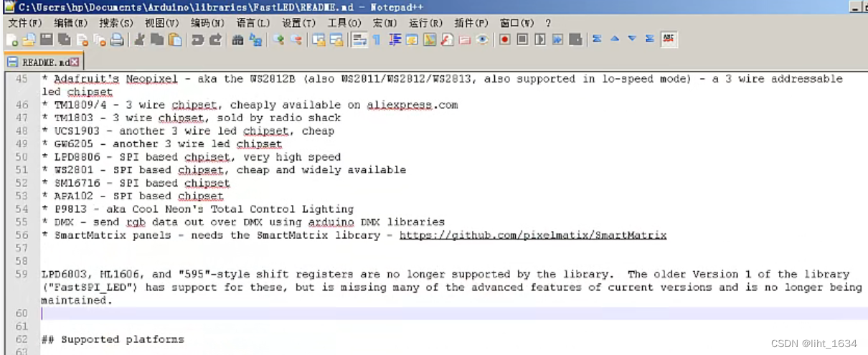Select the README.md tab
Viewport: 868px width, 355px height.
(44, 62)
